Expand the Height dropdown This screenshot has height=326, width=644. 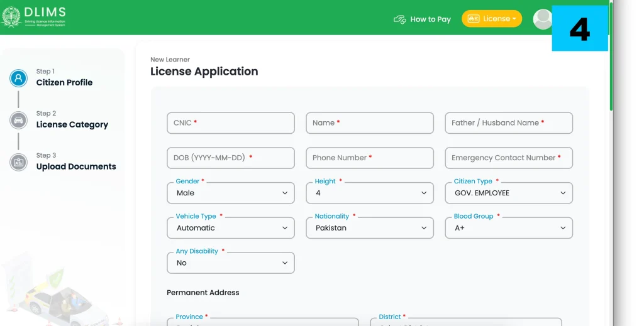pyautogui.click(x=370, y=193)
